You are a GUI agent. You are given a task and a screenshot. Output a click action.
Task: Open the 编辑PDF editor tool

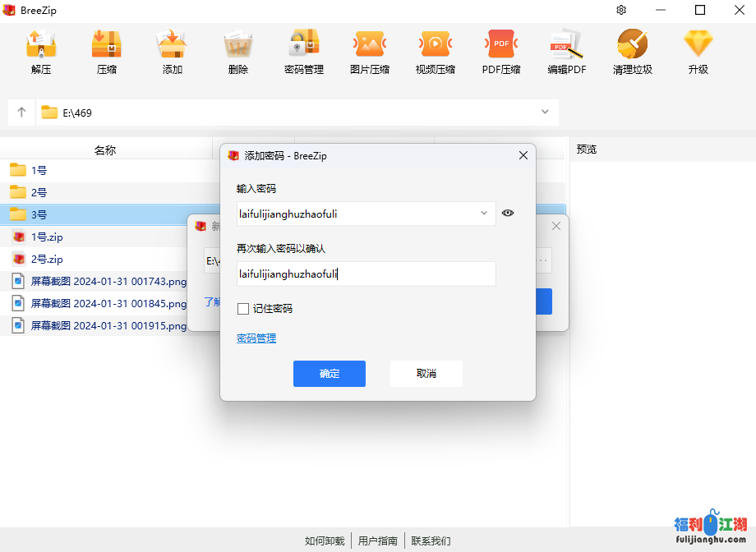tap(567, 45)
